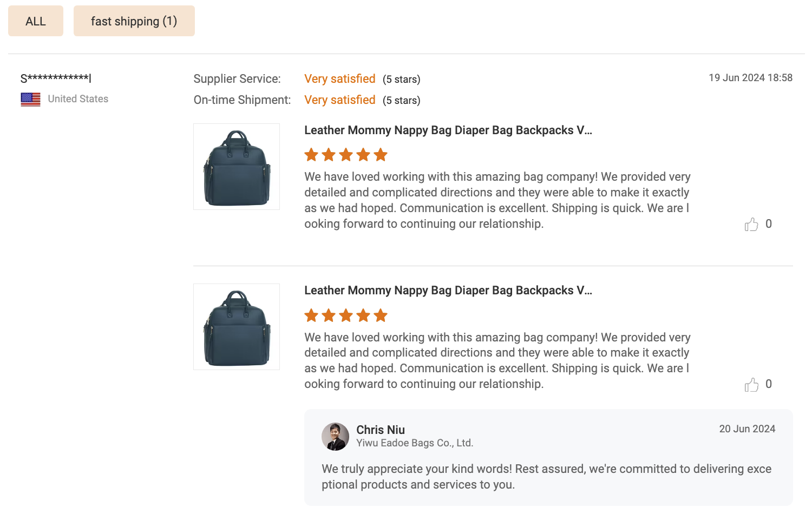
Task: Filter reviews by fast shipping tag
Action: coord(134,21)
